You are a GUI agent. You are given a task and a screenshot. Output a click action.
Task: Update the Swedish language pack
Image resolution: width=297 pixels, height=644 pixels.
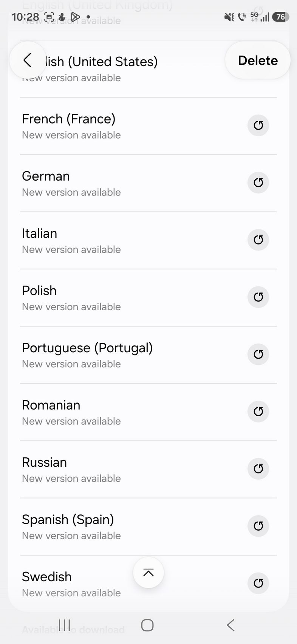258,583
